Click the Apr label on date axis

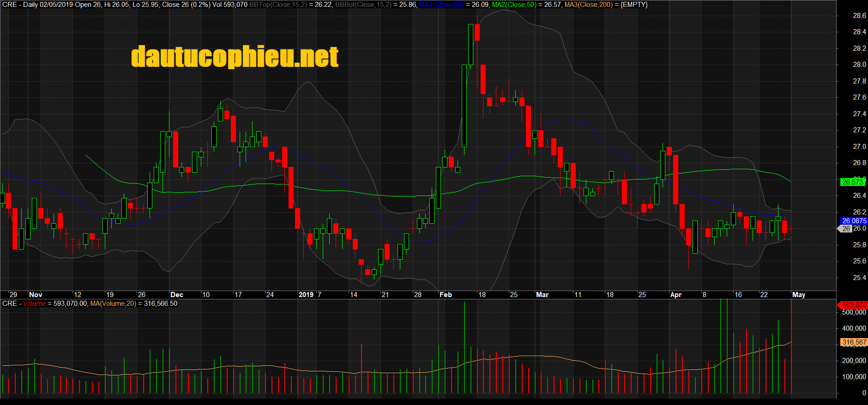675,295
